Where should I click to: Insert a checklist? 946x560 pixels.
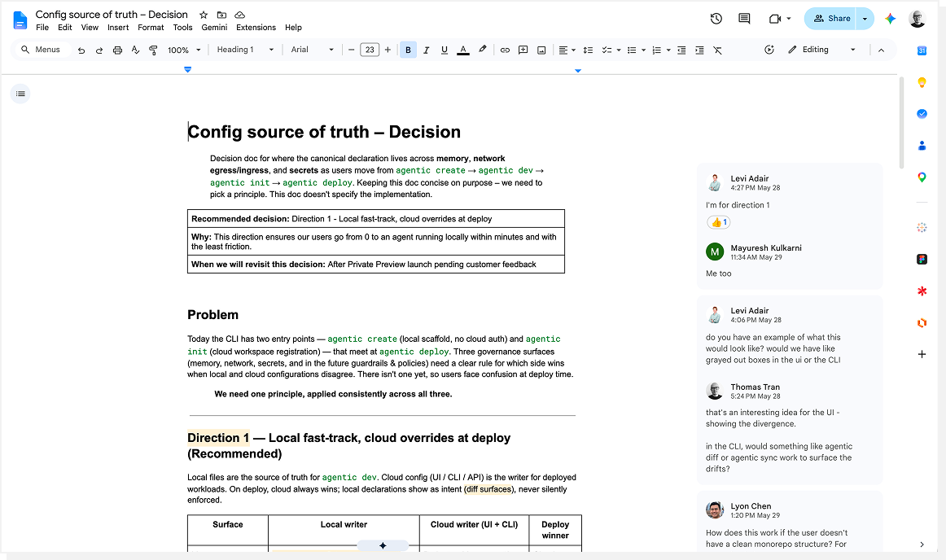click(x=607, y=50)
